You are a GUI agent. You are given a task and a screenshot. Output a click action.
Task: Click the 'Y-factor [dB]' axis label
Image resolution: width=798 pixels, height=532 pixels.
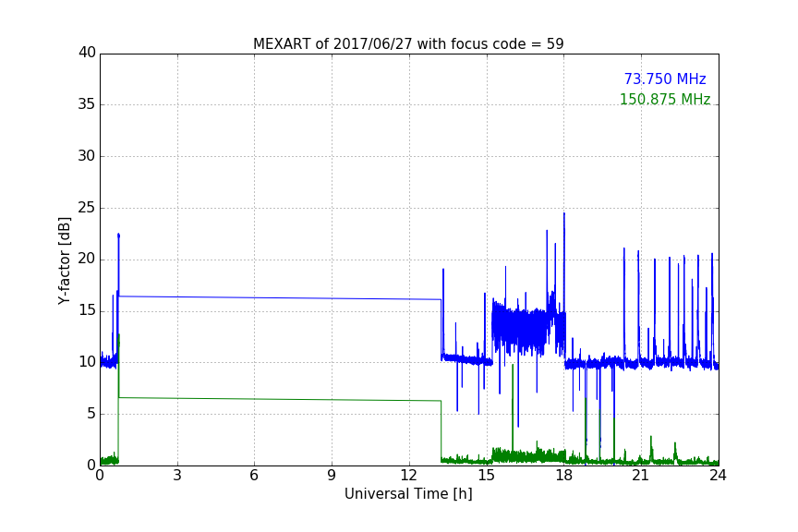point(65,260)
